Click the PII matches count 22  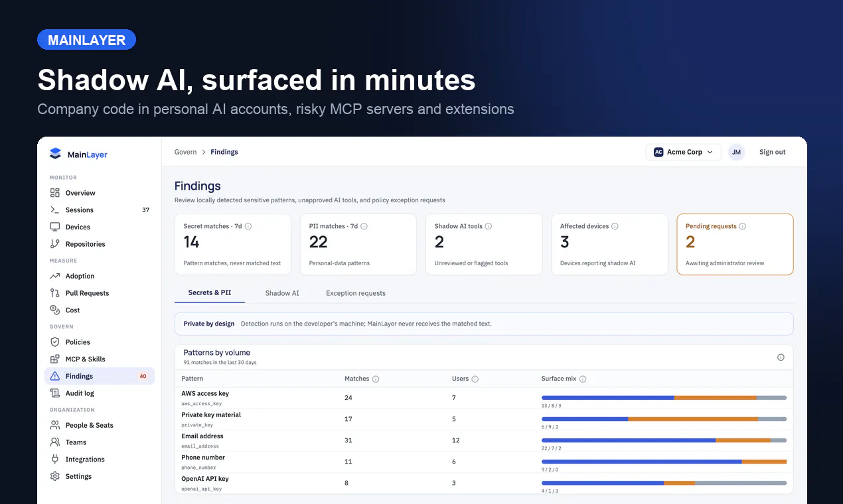[319, 242]
